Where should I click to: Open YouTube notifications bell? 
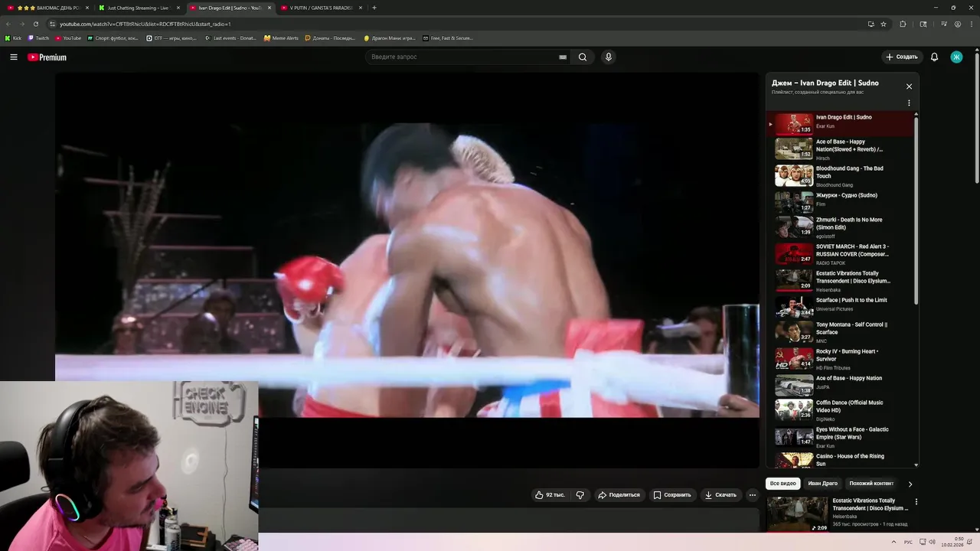pos(934,57)
